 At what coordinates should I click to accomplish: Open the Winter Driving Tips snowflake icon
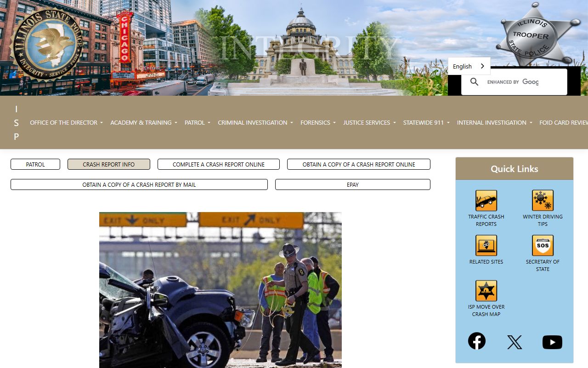(543, 201)
